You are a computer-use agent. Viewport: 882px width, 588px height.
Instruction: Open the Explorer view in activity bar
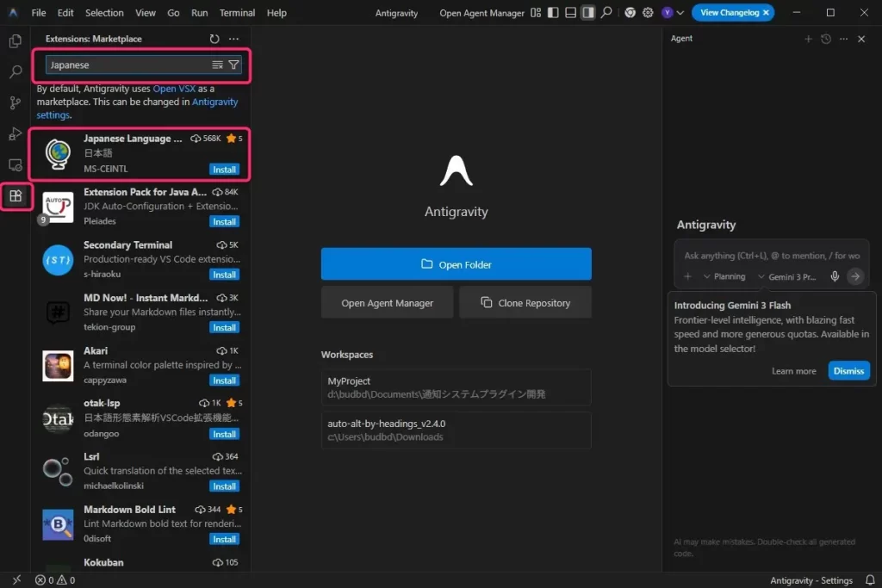tap(16, 41)
